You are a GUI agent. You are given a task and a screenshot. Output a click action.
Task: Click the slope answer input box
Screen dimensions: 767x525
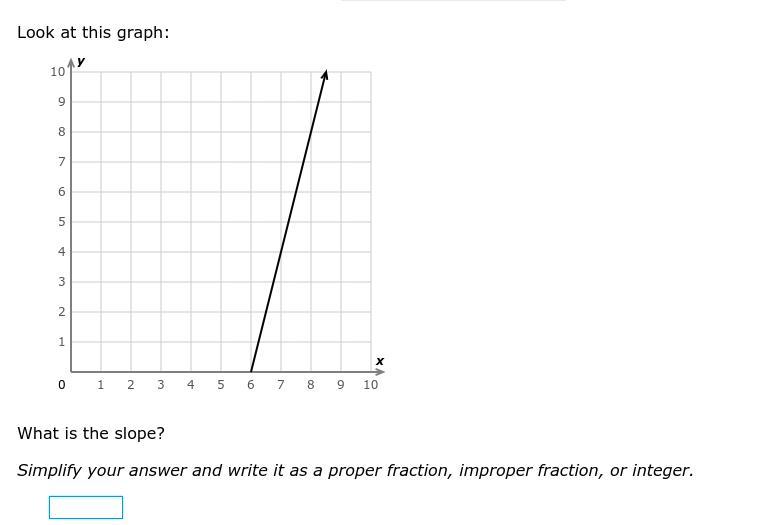[x=86, y=507]
